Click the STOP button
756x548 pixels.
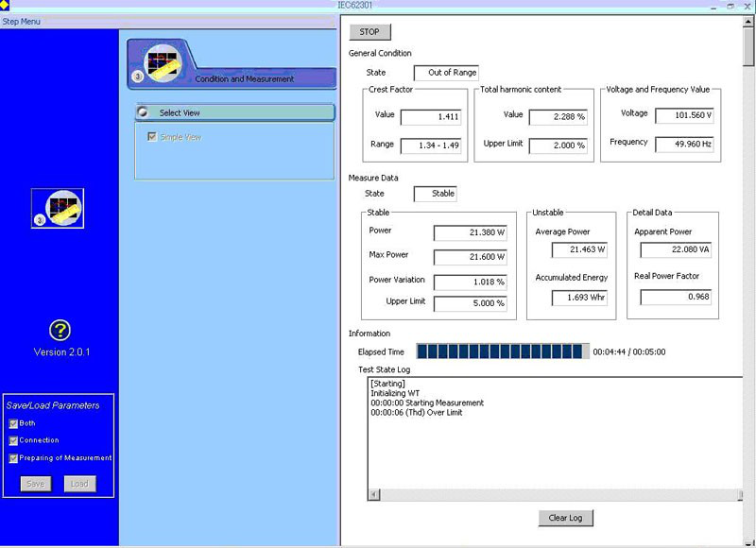tap(369, 32)
